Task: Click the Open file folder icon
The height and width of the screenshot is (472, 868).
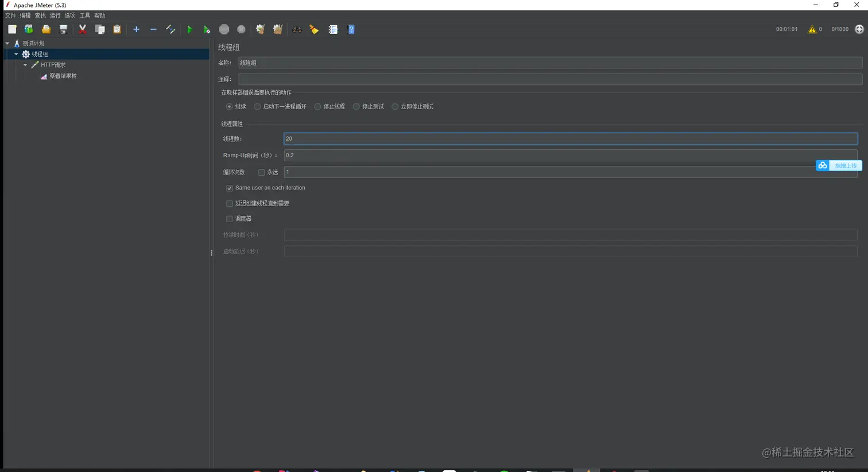Action: [46, 29]
